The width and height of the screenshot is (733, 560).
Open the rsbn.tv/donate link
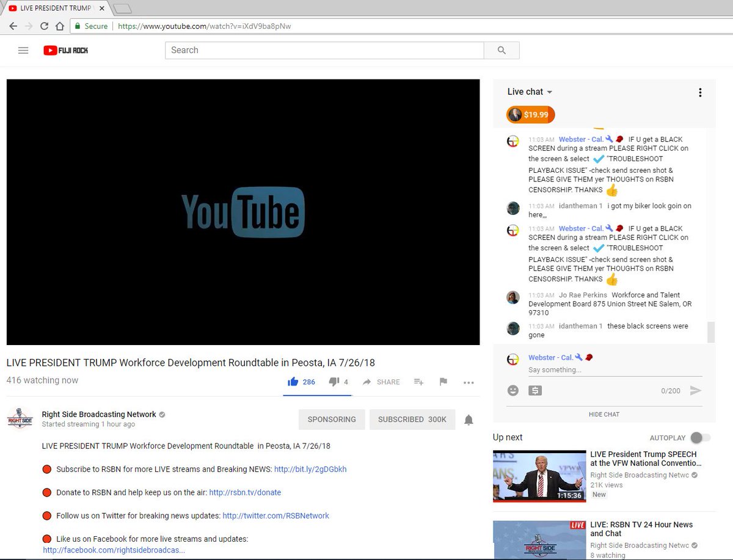coord(245,492)
